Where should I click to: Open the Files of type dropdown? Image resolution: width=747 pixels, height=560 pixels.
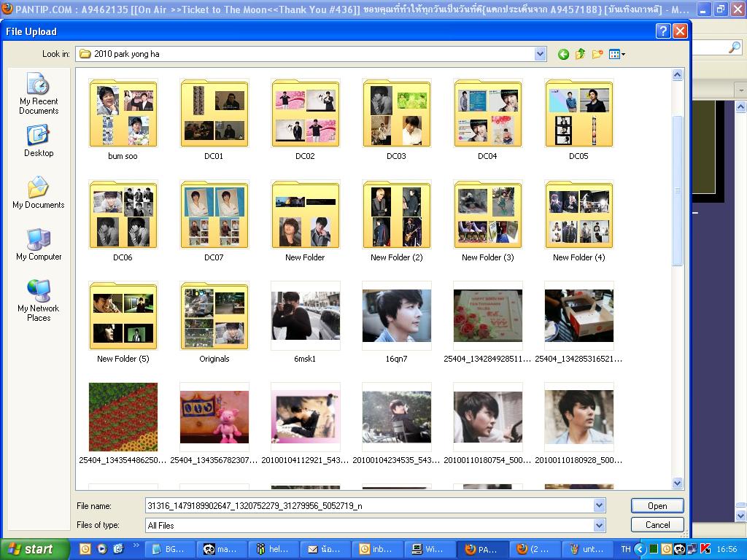click(600, 525)
